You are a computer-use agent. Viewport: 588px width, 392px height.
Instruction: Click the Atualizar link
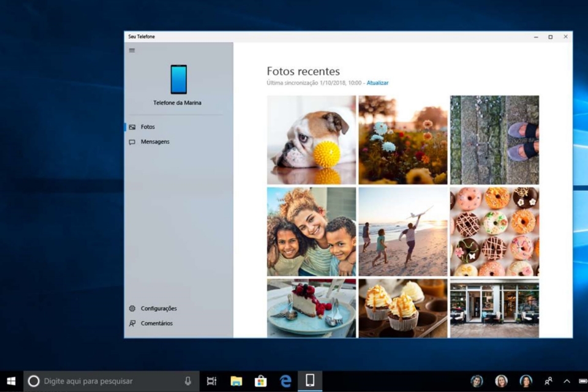tap(378, 83)
